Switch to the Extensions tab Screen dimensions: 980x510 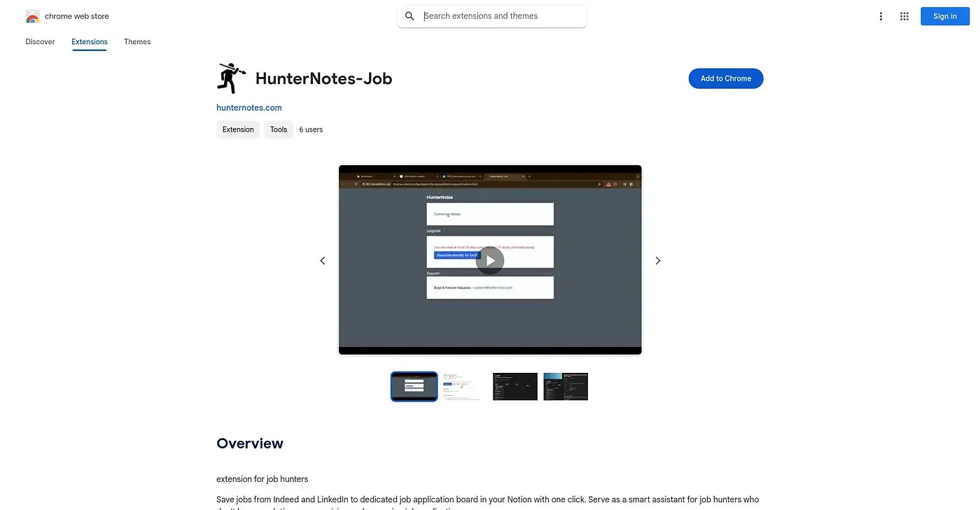tap(90, 42)
